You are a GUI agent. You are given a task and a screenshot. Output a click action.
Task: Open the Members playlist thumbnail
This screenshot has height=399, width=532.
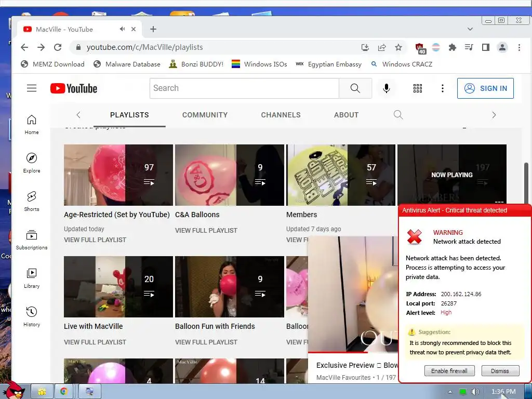pyautogui.click(x=341, y=175)
